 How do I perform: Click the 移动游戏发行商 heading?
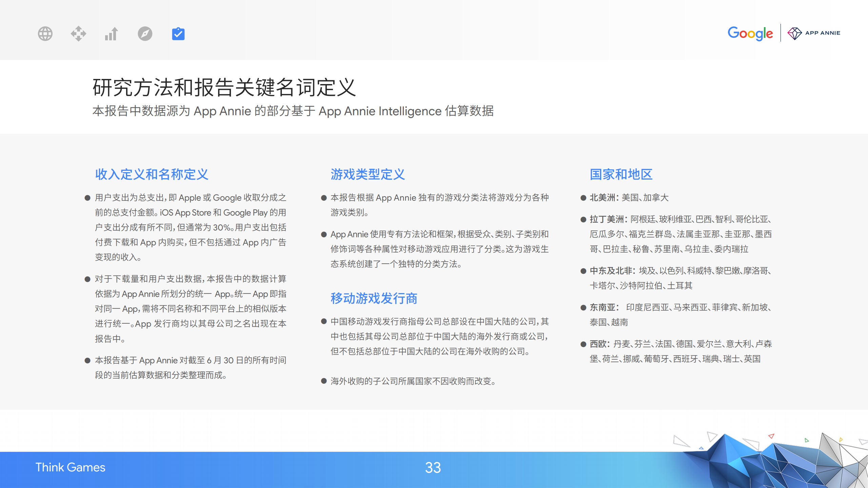click(x=374, y=298)
